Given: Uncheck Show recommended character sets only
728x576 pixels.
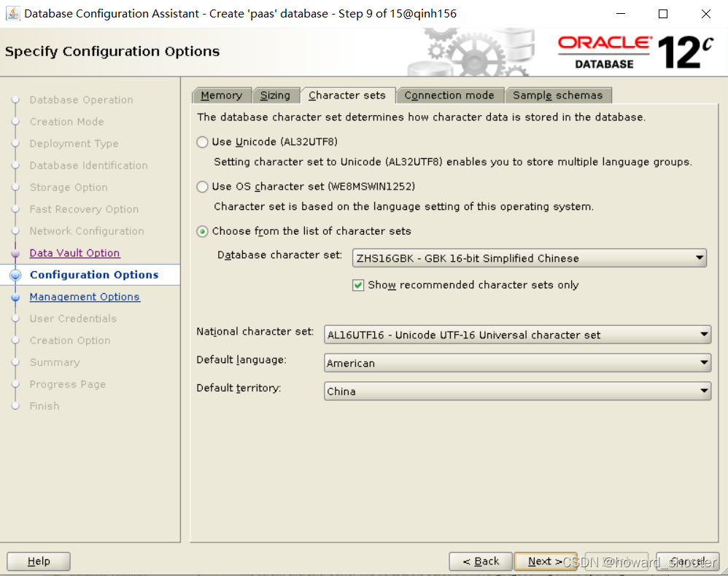Looking at the screenshot, I should point(358,284).
